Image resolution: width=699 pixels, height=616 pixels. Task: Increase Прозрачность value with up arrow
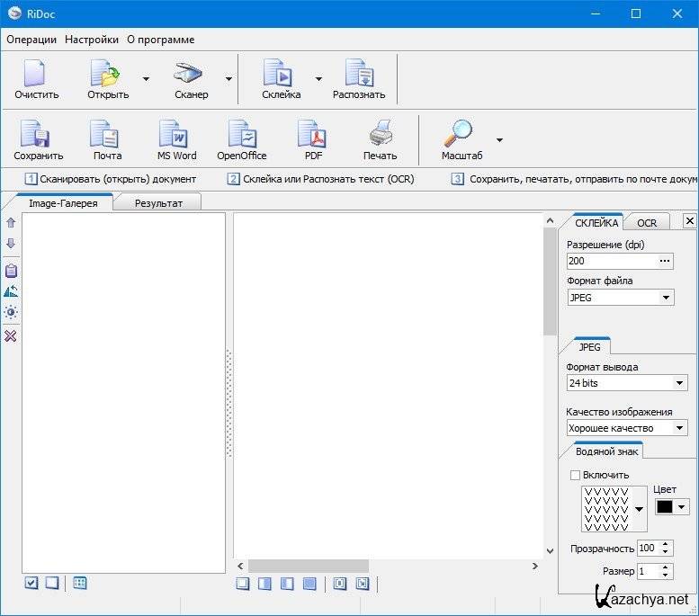point(666,544)
